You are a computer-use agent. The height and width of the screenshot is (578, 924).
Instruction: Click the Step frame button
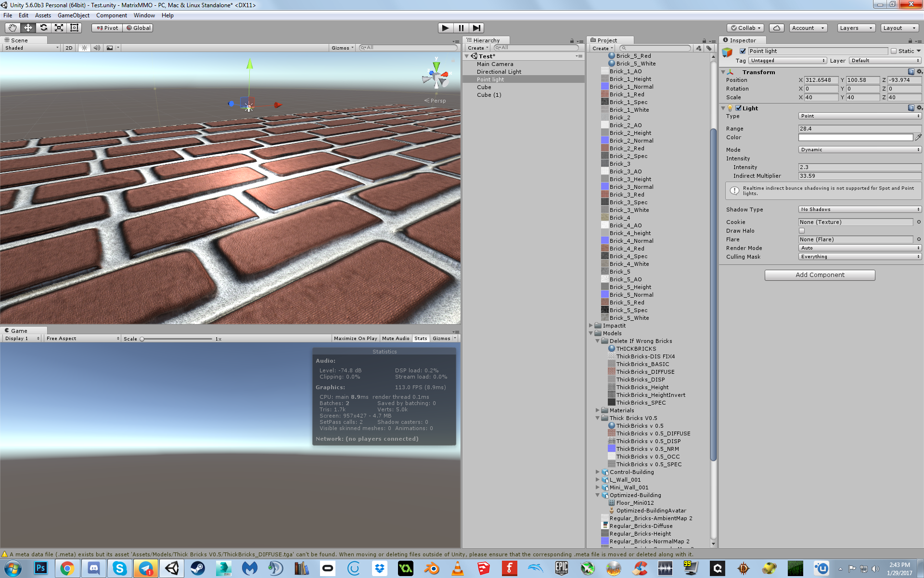476,28
